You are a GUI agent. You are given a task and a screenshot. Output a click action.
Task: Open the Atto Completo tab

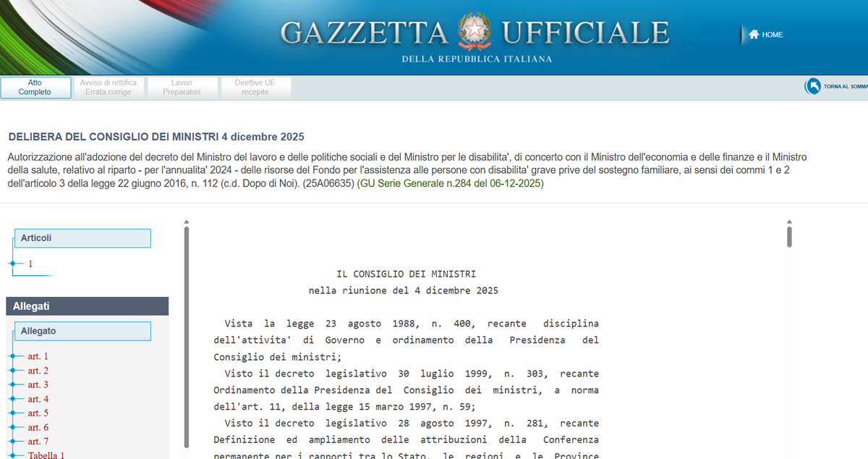35,88
